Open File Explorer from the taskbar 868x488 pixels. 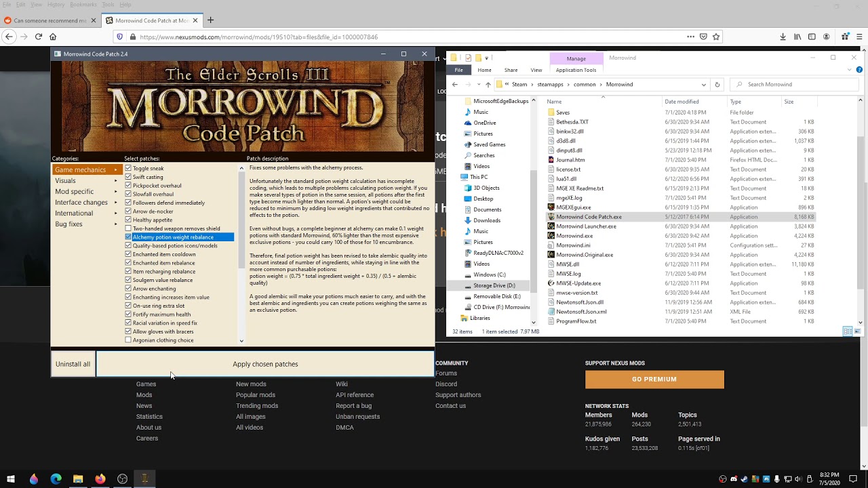tap(78, 479)
